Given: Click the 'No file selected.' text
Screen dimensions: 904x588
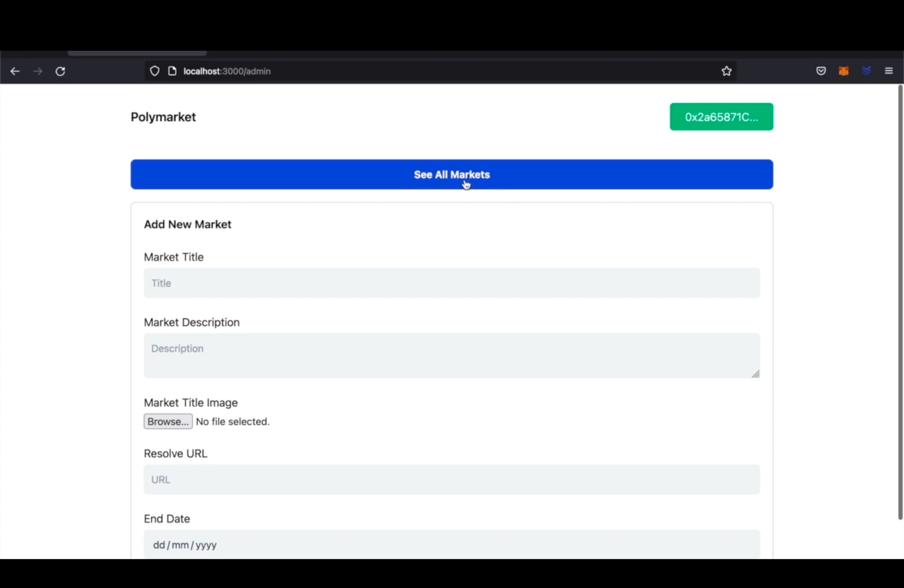Looking at the screenshot, I should pyautogui.click(x=233, y=422).
